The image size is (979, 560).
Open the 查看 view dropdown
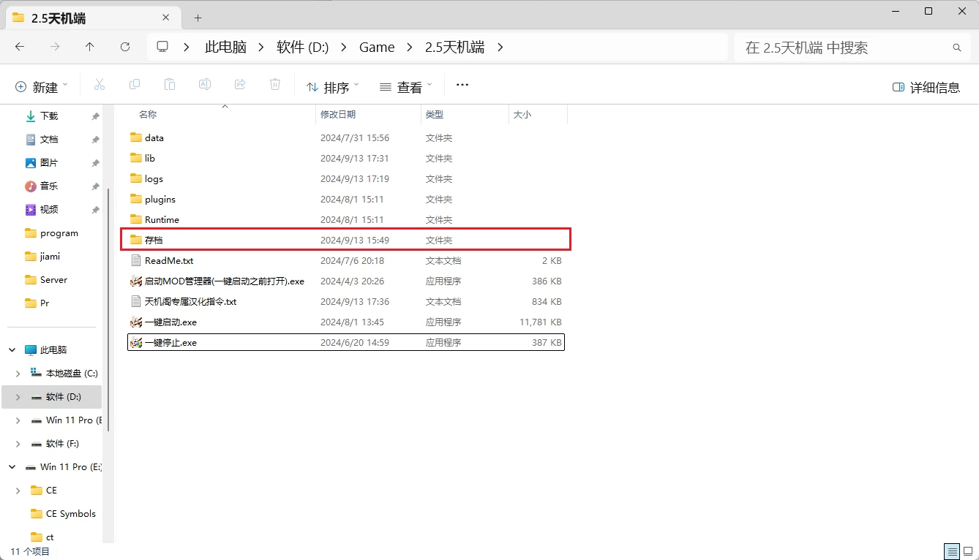click(406, 87)
